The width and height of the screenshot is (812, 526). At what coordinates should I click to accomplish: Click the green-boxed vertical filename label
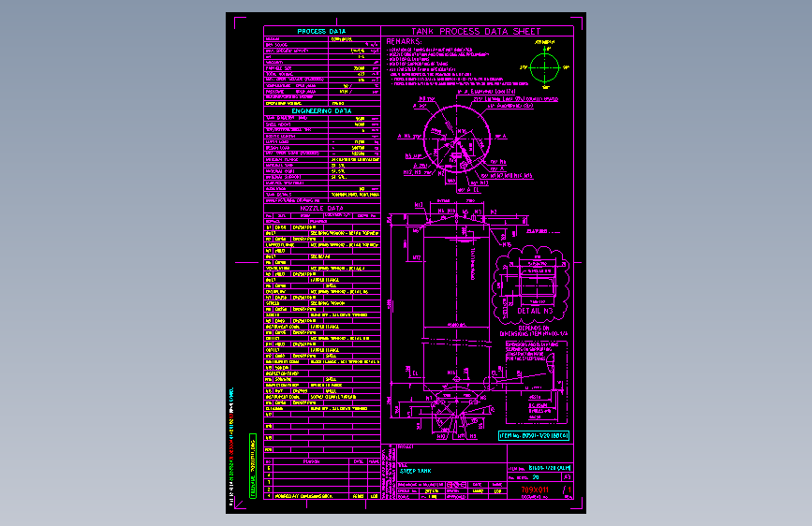click(253, 466)
